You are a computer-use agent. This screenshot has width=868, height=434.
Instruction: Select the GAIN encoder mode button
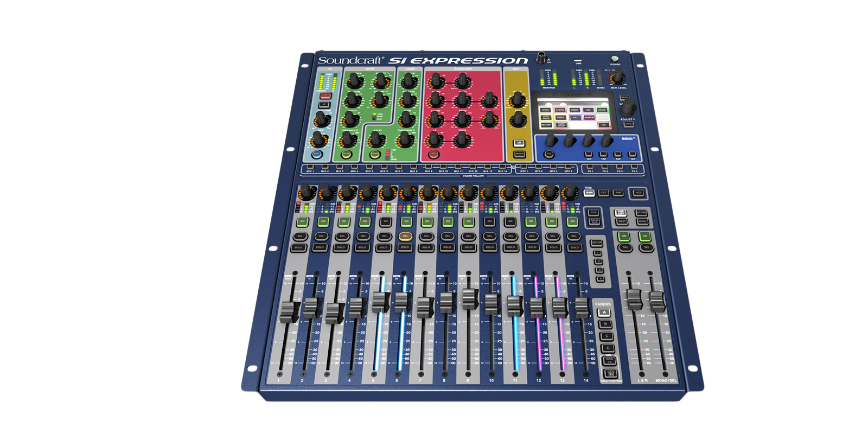(x=589, y=193)
